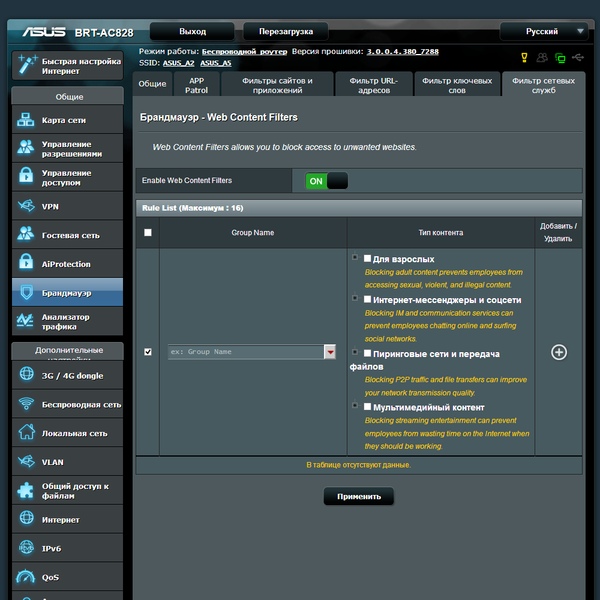Viewport: 600px width, 600px height.
Task: Expand Интернет-мессенджеры и соцсети category tree
Action: [355, 298]
